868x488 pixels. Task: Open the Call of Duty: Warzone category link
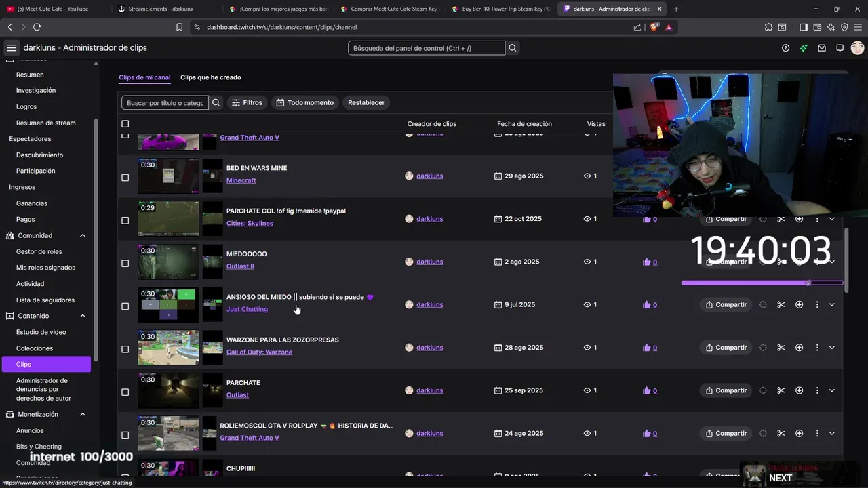(x=259, y=352)
